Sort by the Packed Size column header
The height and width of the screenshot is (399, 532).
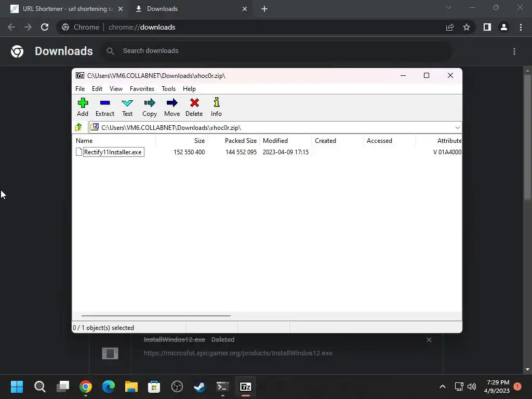(234, 140)
